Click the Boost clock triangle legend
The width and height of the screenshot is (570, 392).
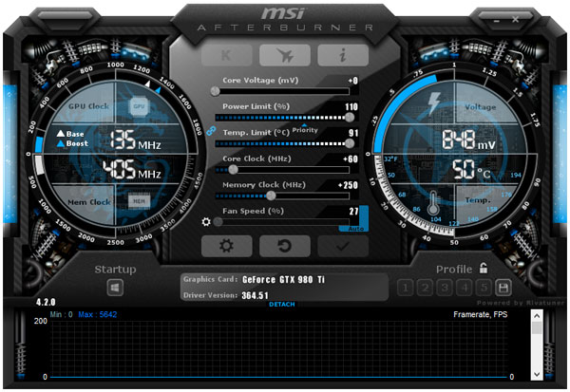pyautogui.click(x=72, y=143)
